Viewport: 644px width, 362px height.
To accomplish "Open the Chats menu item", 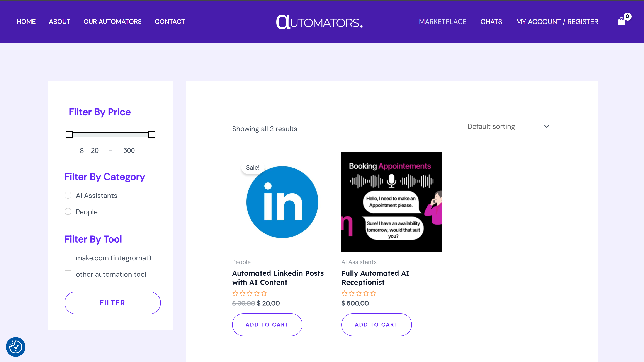I will point(491,22).
